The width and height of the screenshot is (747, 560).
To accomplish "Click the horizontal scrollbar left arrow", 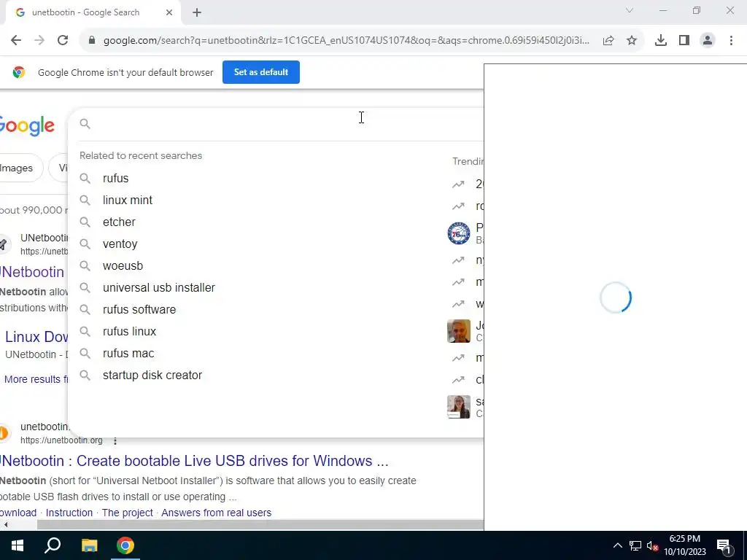I will (x=6, y=525).
